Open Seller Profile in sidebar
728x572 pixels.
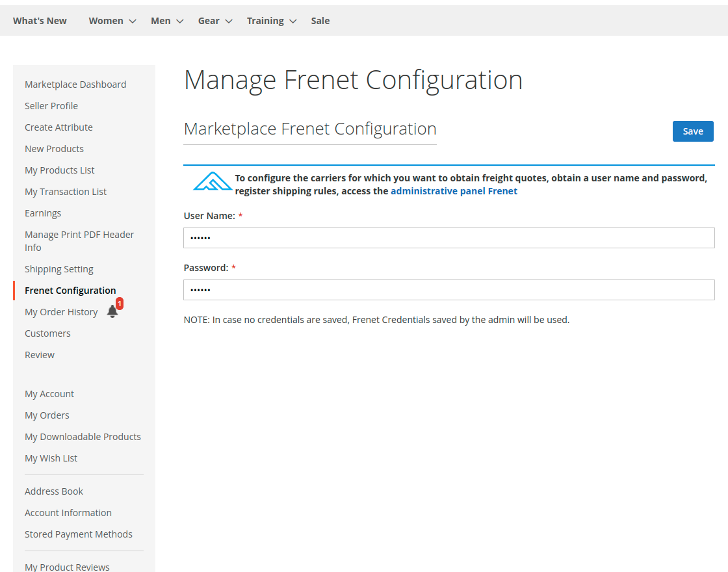coord(51,106)
